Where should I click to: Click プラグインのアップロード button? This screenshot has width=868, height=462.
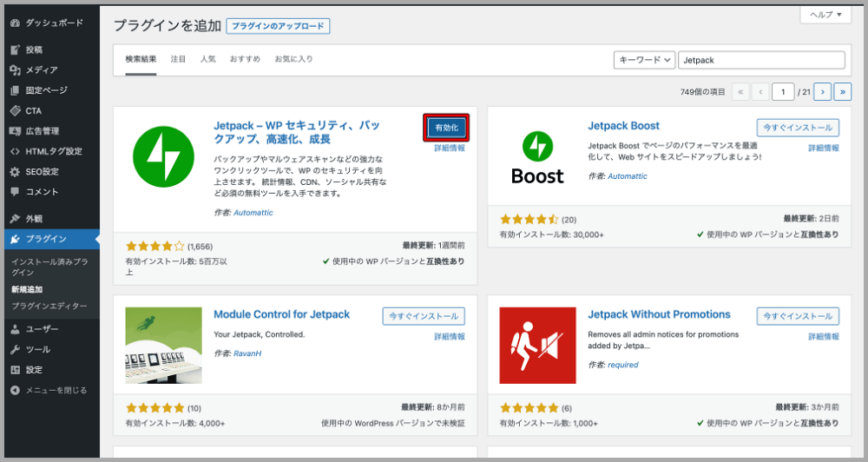278,26
